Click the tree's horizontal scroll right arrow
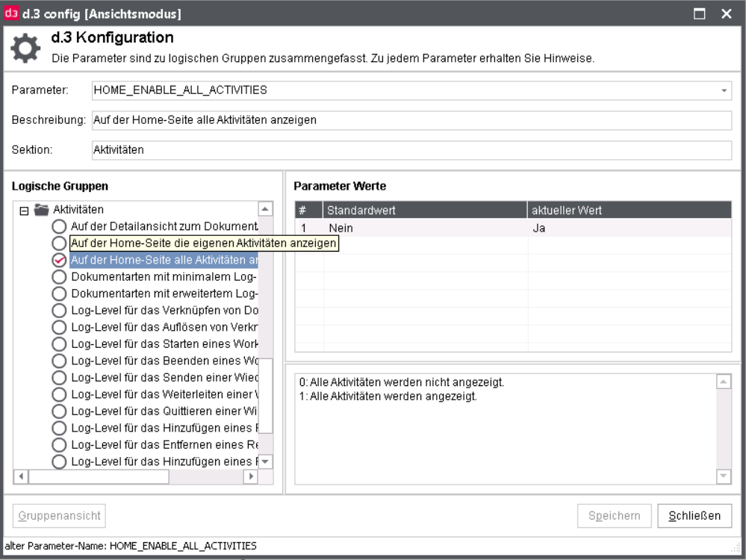The image size is (746, 560). click(251, 476)
